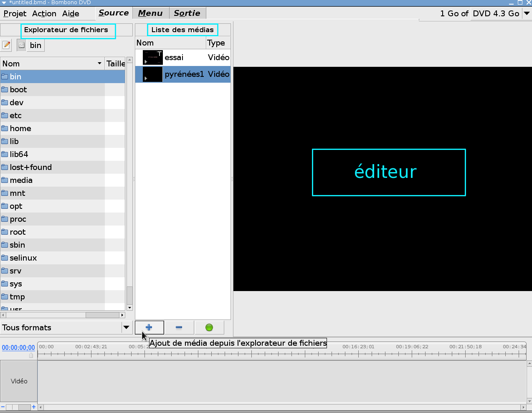The width and height of the screenshot is (532, 413).
Task: Open the Projet menu
Action: point(15,13)
